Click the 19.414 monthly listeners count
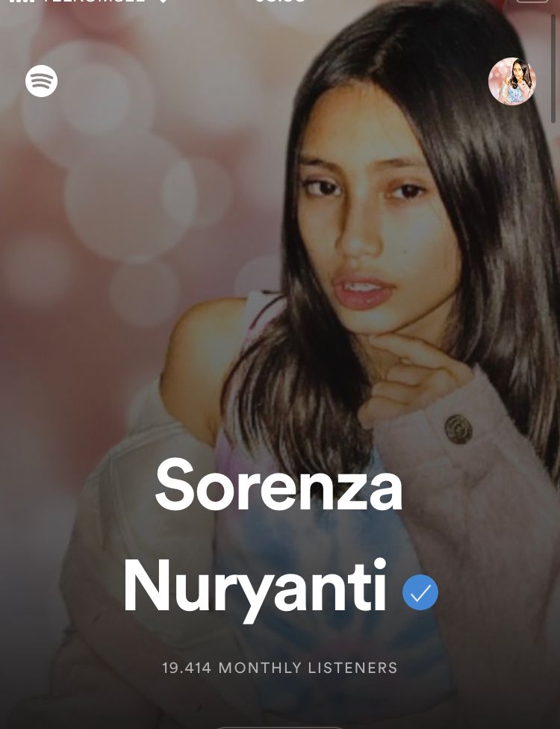560x729 pixels. [187, 668]
